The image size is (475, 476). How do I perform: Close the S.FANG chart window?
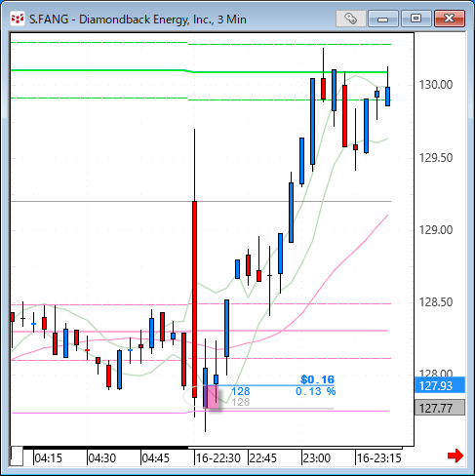click(450, 19)
